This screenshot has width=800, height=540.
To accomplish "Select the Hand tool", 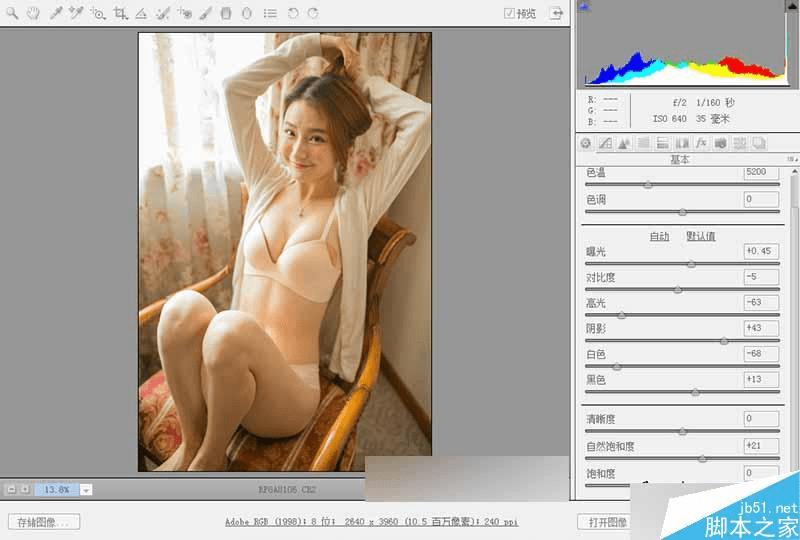I will 33,13.
